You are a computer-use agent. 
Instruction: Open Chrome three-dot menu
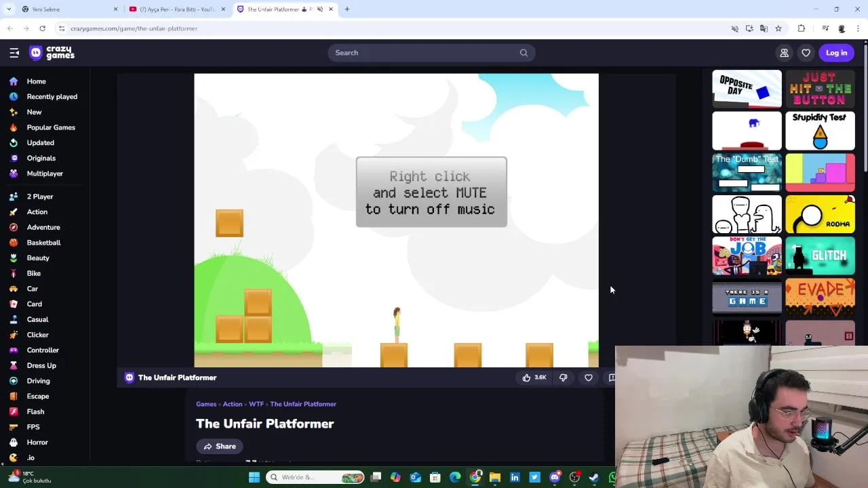pyautogui.click(x=858, y=28)
